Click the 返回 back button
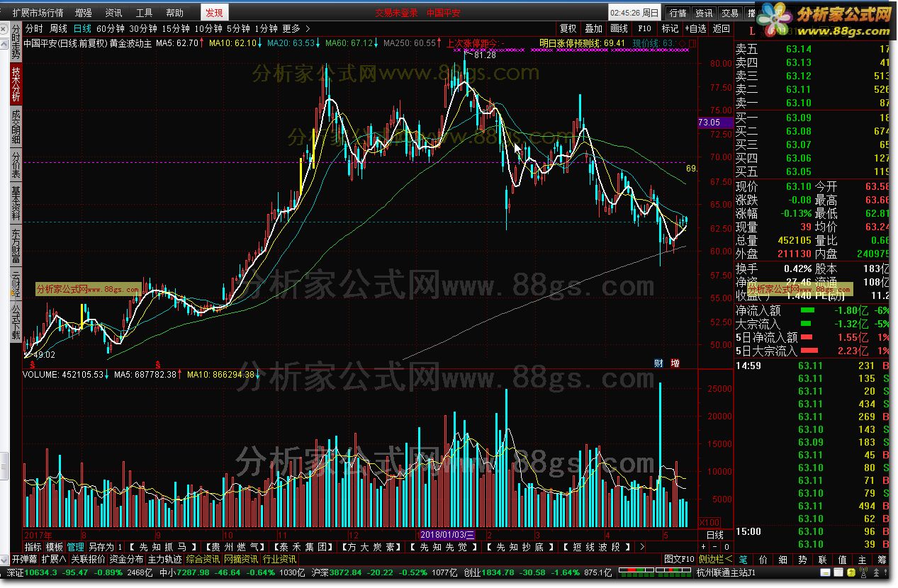Screen dimensions: 898x588 click(721, 29)
